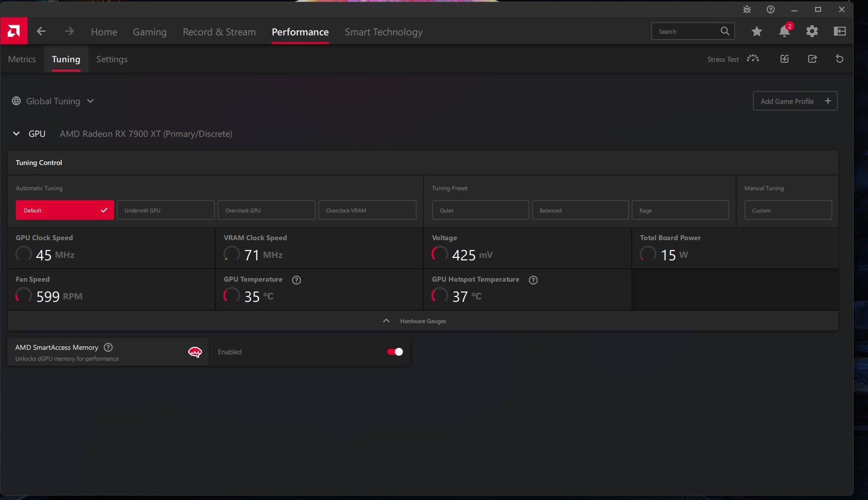Screen dimensions: 868x500
Task: Open the Performance tab
Action: tap(300, 32)
